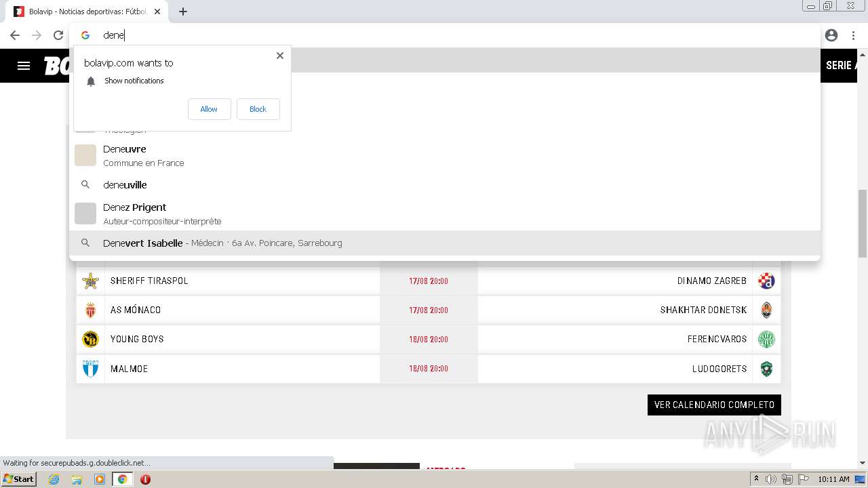
Task: Open the volume speaker tray icon
Action: point(771,479)
